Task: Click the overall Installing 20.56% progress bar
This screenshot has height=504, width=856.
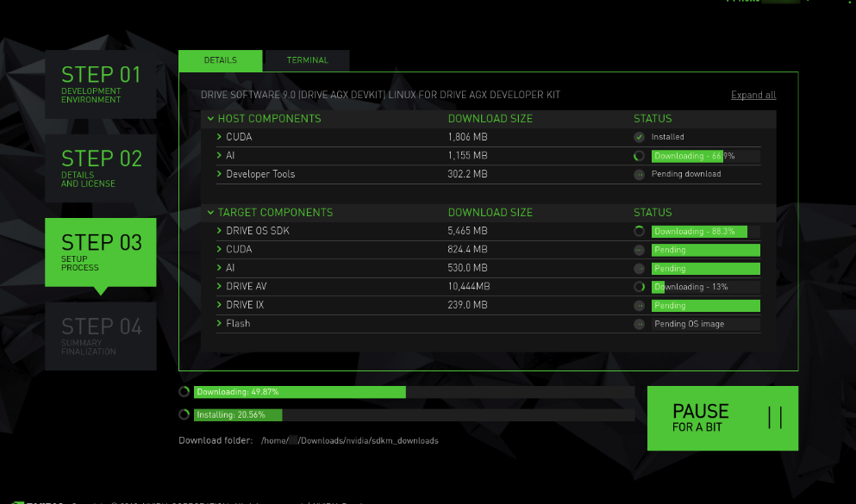Action: (415, 414)
